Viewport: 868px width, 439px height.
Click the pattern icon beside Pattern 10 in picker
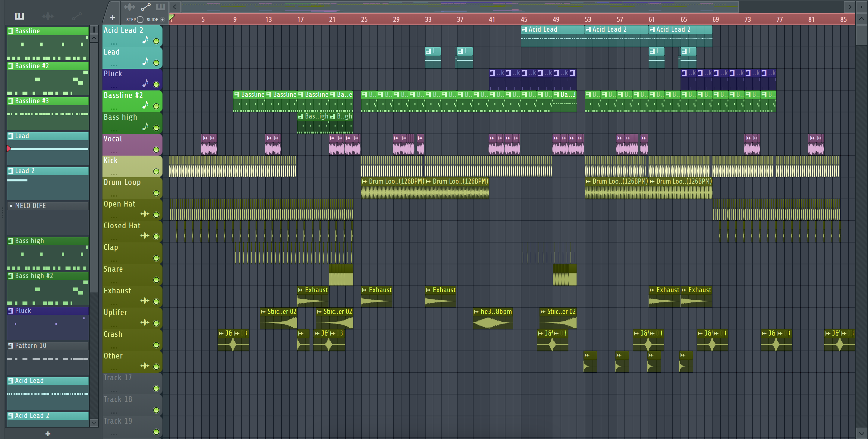coord(11,346)
